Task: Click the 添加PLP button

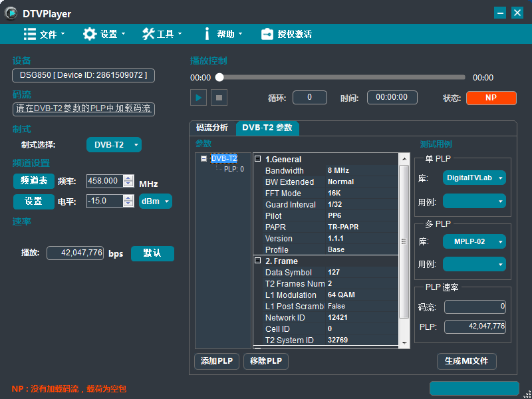Action: pos(216,361)
